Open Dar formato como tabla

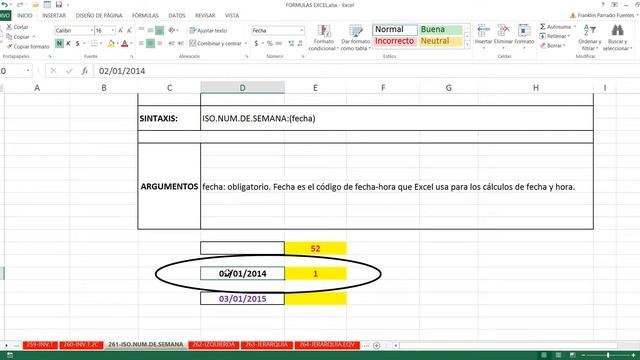click(x=355, y=38)
